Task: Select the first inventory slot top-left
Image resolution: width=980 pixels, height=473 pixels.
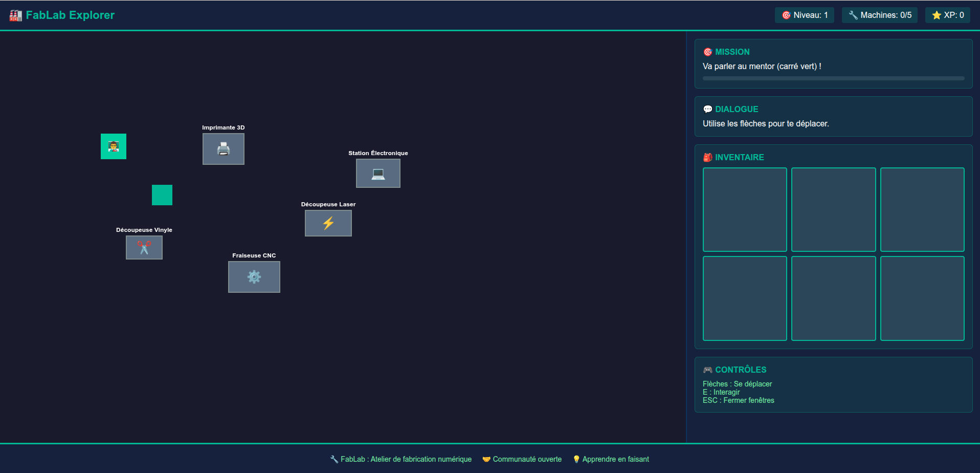Action: pyautogui.click(x=745, y=209)
